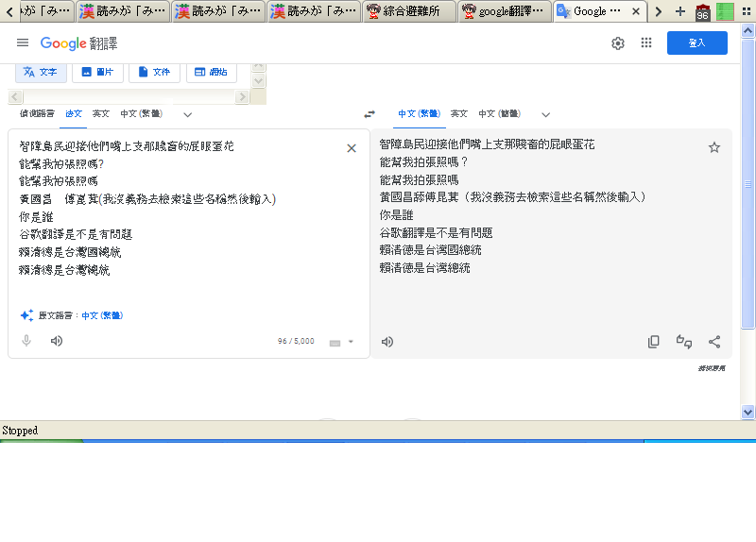Open a new browser tab
This screenshot has width=756, height=542.
679,11
